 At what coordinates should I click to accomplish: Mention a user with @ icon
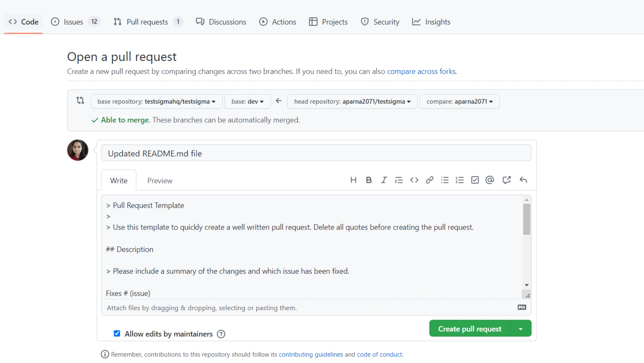490,180
